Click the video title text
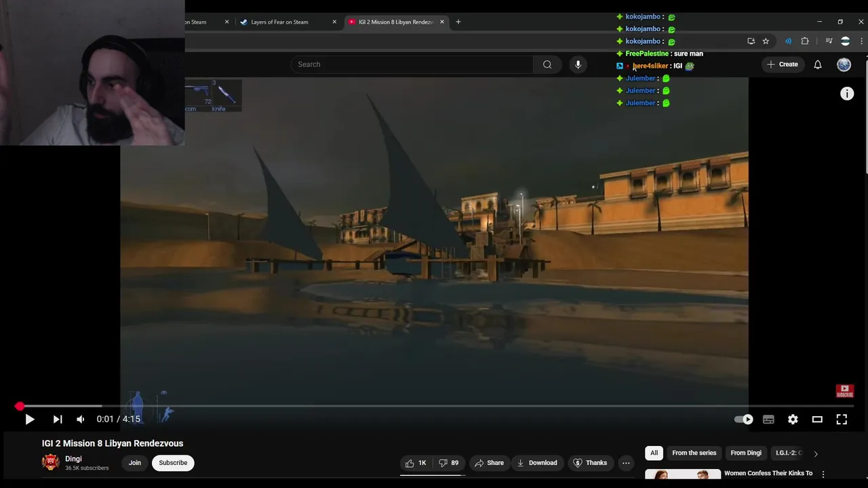This screenshot has width=868, height=488. pyautogui.click(x=113, y=443)
